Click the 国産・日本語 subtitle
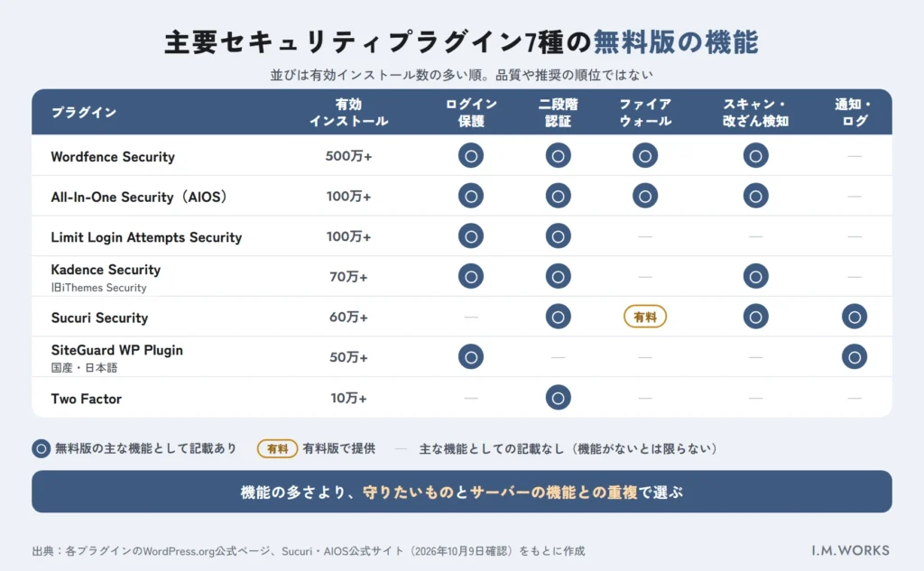 (84, 368)
